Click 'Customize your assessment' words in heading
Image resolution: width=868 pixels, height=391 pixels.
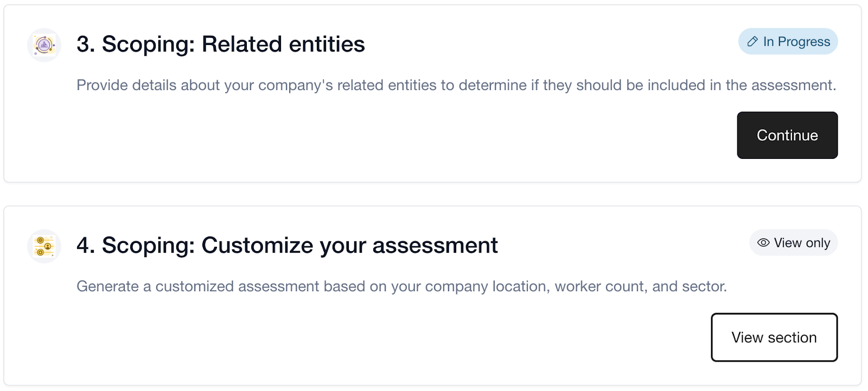[350, 246]
